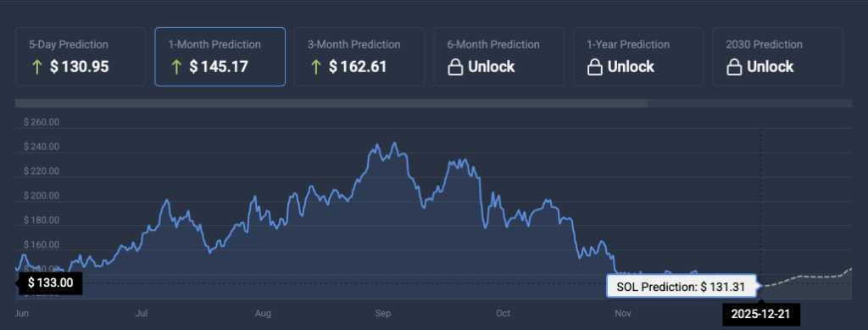Click the $220.00 label on the price axis
This screenshot has height=330, width=868.
[42, 171]
